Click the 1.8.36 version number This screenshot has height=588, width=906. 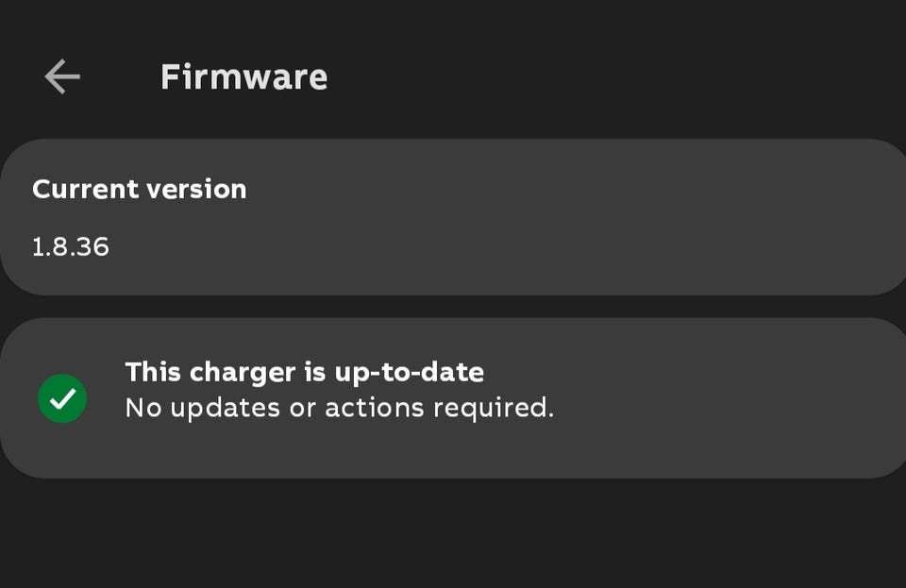[71, 247]
